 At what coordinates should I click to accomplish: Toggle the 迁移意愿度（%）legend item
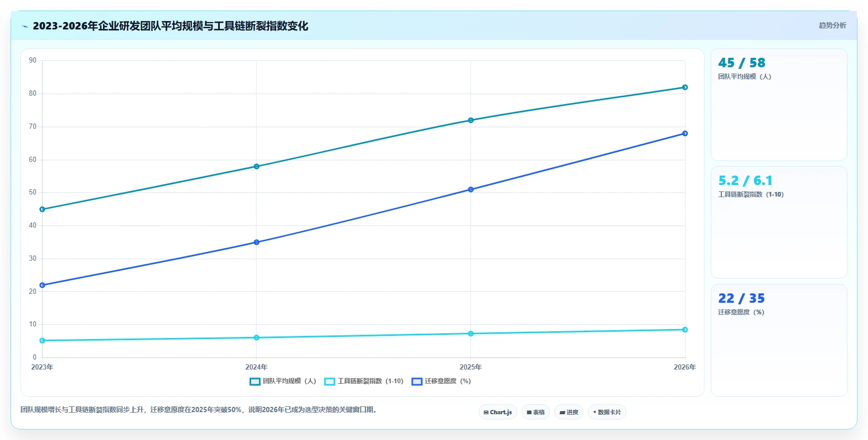(441, 381)
